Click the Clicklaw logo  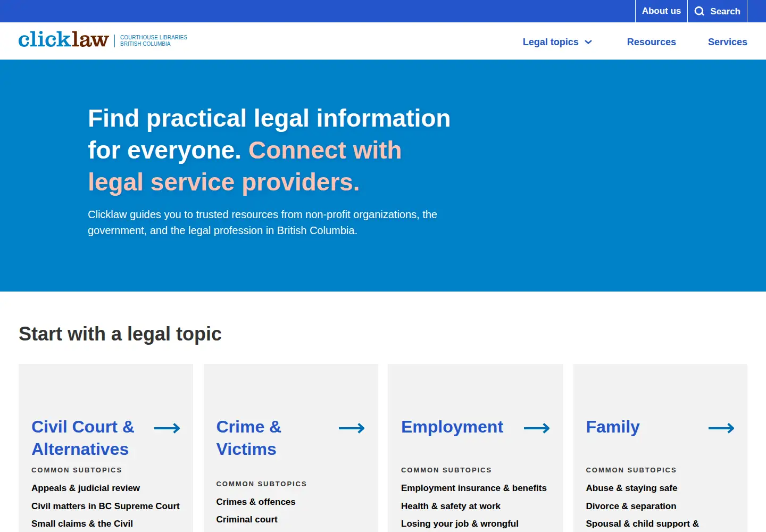[x=64, y=40]
